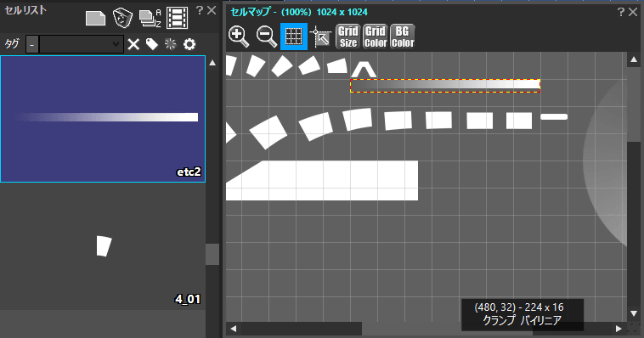Click the tag label icon
Image resolution: width=644 pixels, height=338 pixels.
(152, 44)
